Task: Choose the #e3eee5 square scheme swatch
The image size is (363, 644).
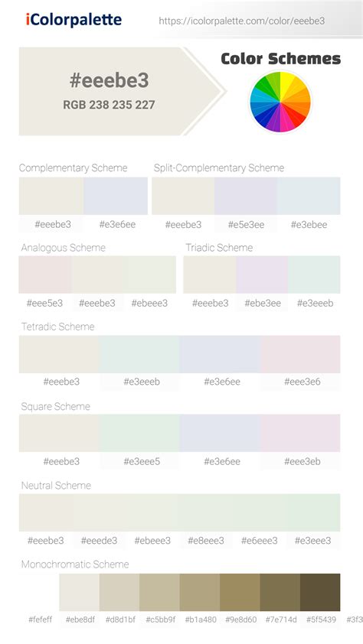Action: click(139, 433)
